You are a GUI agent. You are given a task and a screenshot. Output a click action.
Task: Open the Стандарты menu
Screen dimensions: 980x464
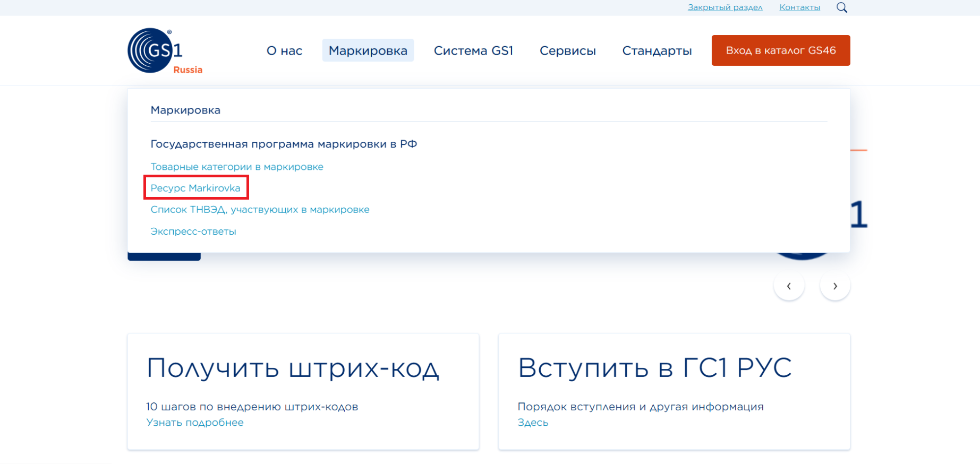657,50
